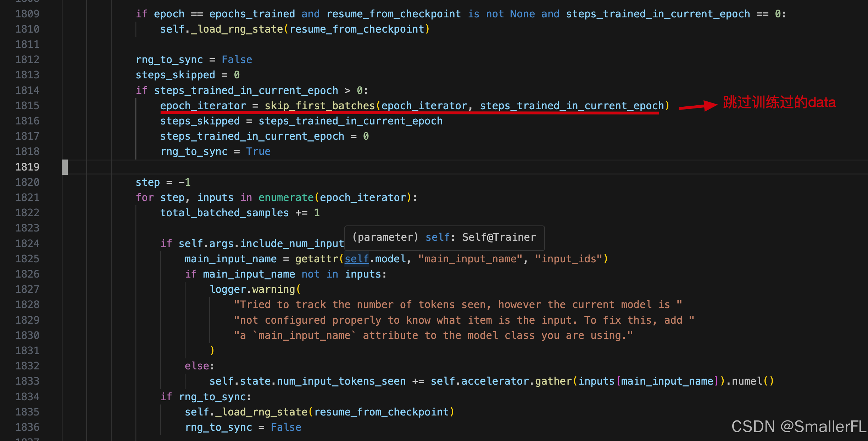Click 'steps_skipped = 0' on line 1813

click(188, 75)
